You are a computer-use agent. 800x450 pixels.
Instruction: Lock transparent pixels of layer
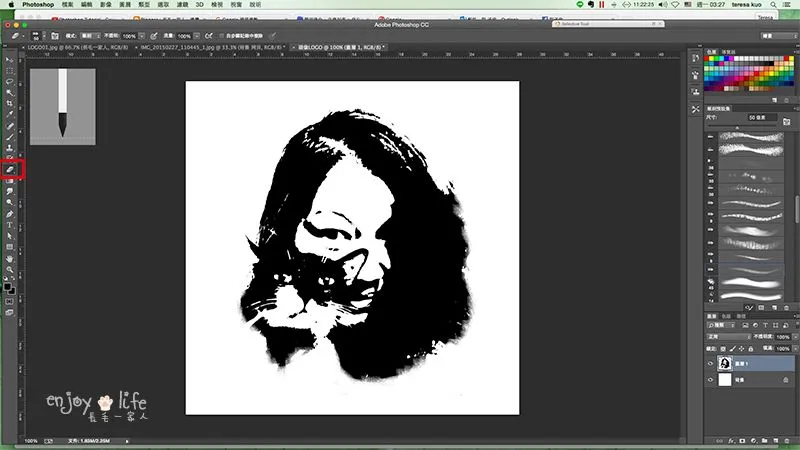[723, 349]
